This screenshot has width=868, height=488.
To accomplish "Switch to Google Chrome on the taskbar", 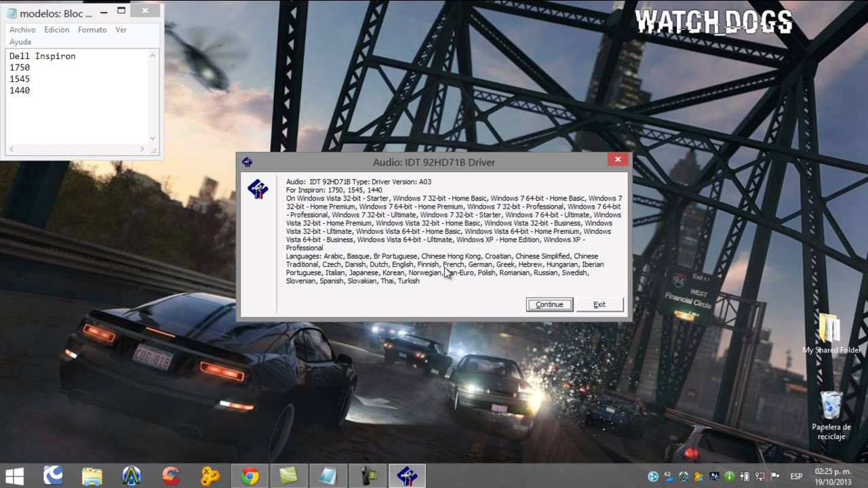I will [250, 476].
